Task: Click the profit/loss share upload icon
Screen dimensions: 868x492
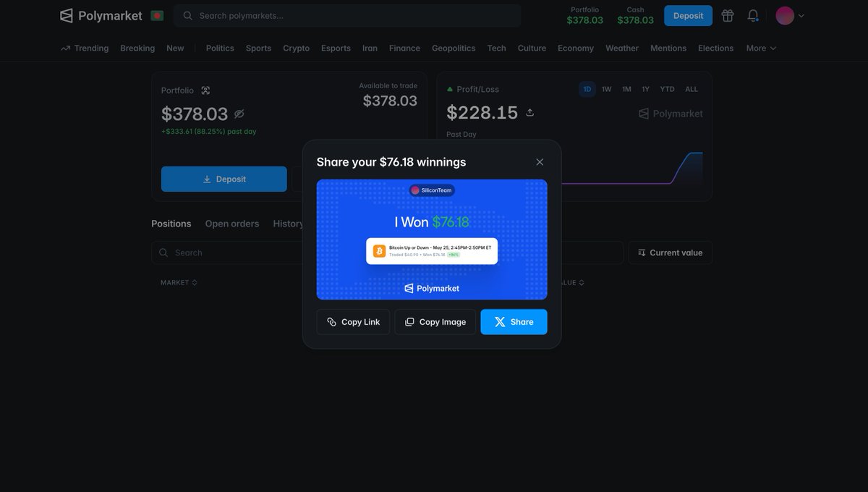Action: pyautogui.click(x=529, y=112)
